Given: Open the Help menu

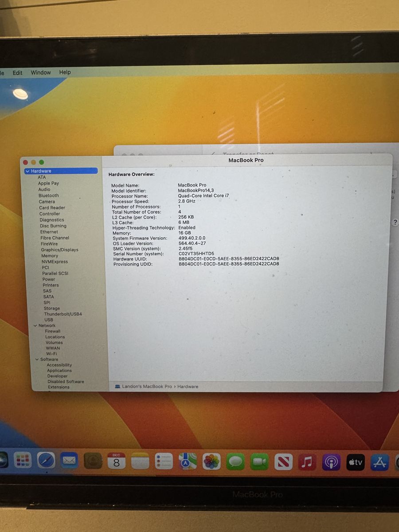Looking at the screenshot, I should 65,72.
